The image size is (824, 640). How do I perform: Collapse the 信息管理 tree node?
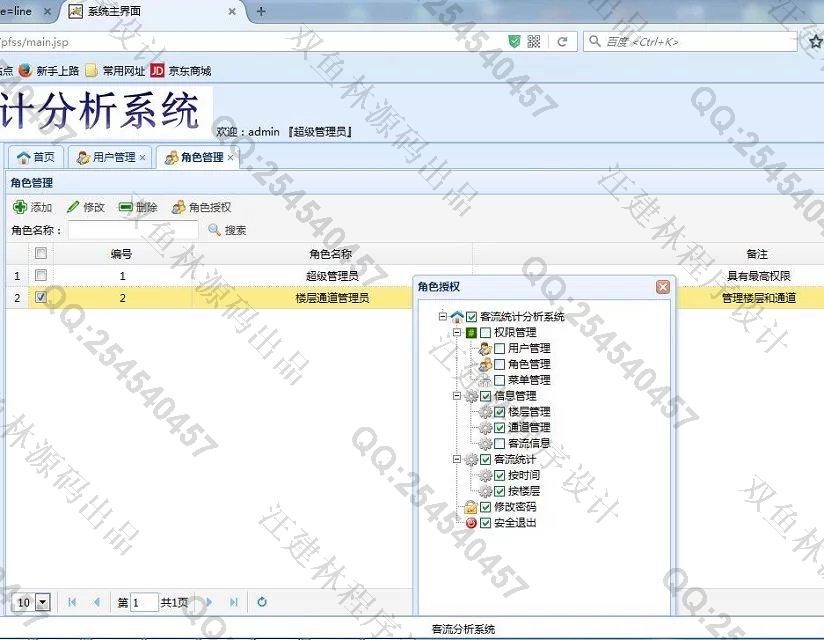457,396
